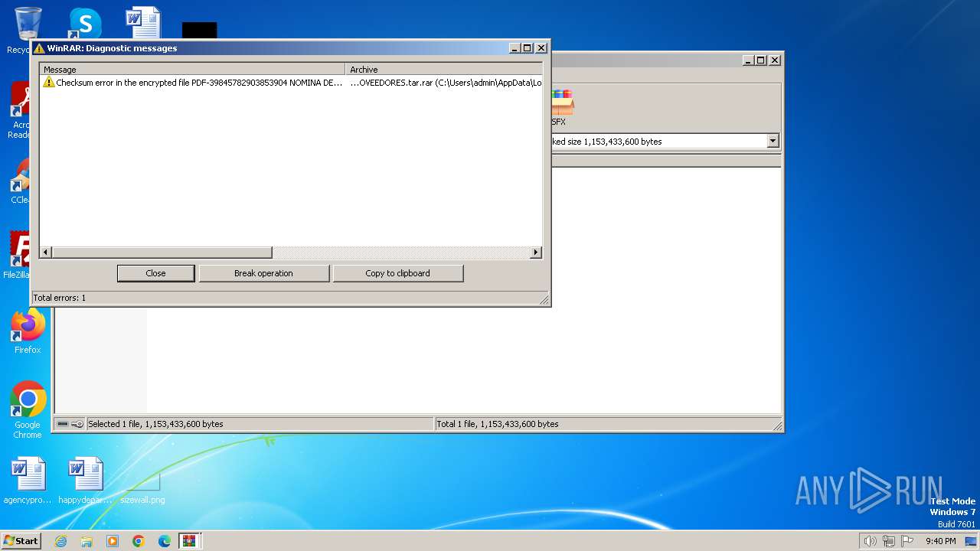Select the black thumbnail desktop file

(200, 31)
